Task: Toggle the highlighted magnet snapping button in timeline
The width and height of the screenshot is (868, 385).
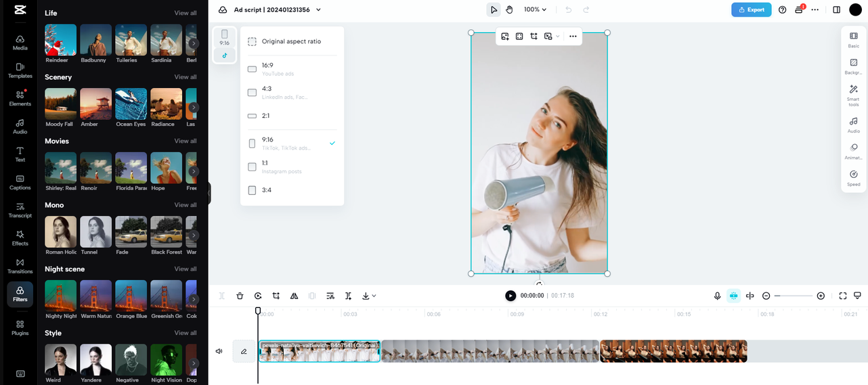Action: pos(733,296)
